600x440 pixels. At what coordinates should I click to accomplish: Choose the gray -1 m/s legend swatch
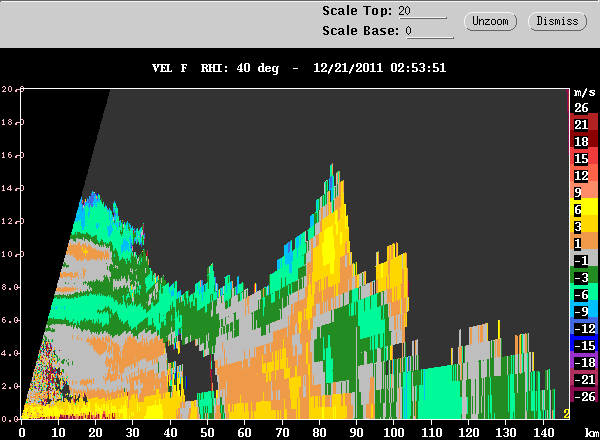pyautogui.click(x=583, y=260)
